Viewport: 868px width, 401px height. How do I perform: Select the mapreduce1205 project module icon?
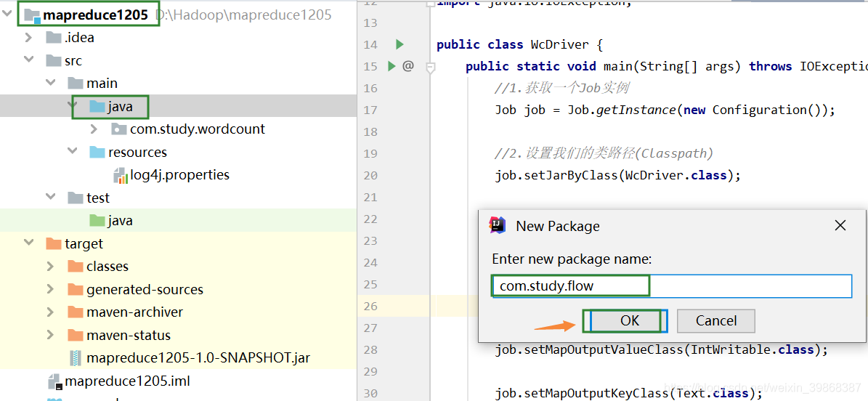[32, 15]
